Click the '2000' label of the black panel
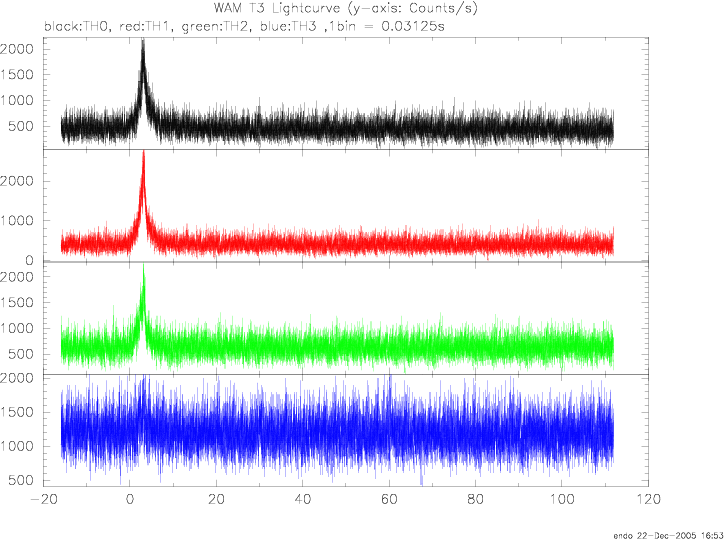Screen dimensions: 724x539 (x=17, y=49)
